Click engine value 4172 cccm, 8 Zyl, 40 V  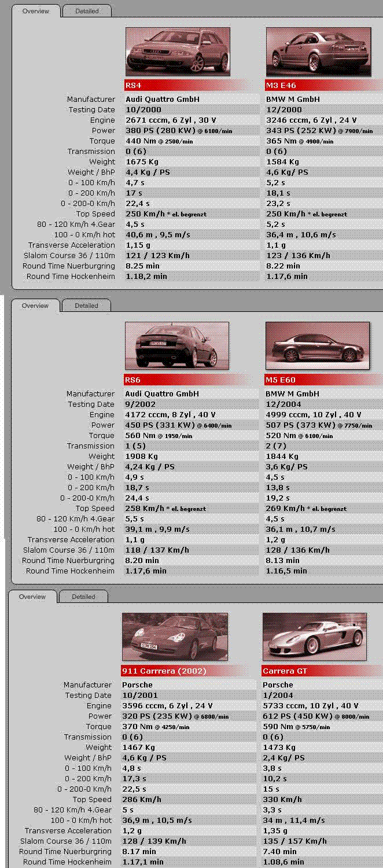point(170,415)
